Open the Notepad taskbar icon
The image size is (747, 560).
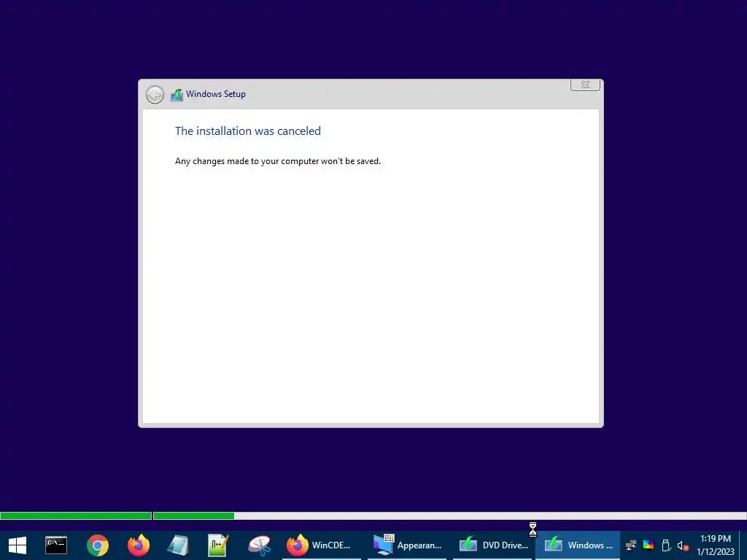tap(178, 545)
